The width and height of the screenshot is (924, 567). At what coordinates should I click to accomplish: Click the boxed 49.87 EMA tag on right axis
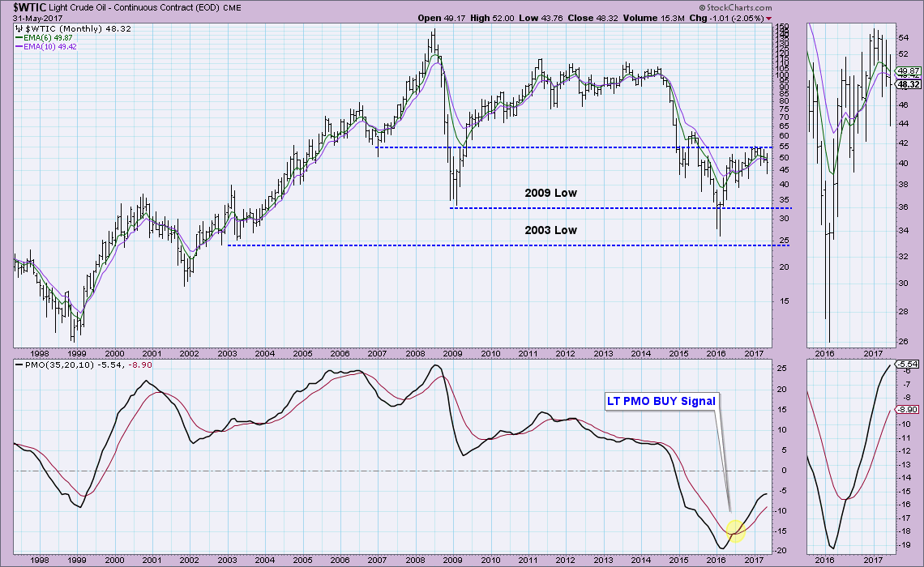point(908,71)
